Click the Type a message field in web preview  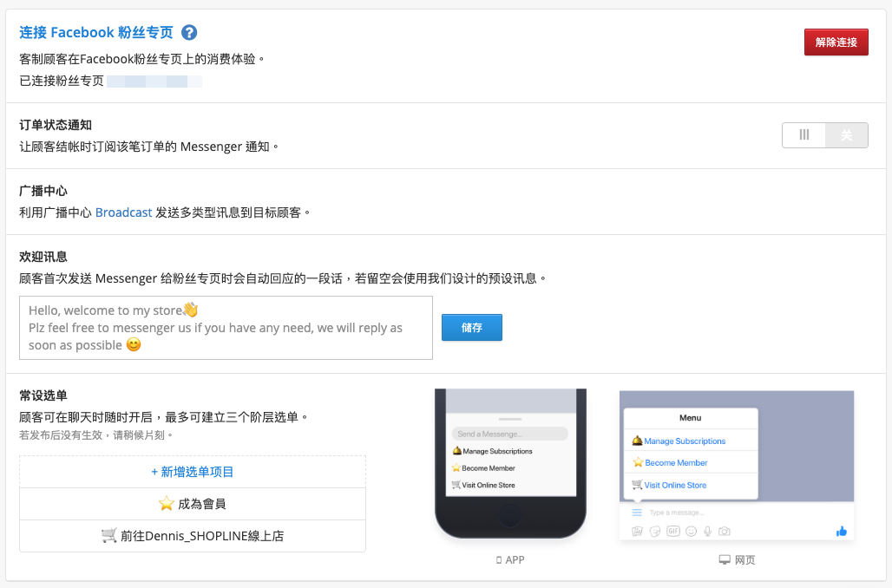point(677,513)
